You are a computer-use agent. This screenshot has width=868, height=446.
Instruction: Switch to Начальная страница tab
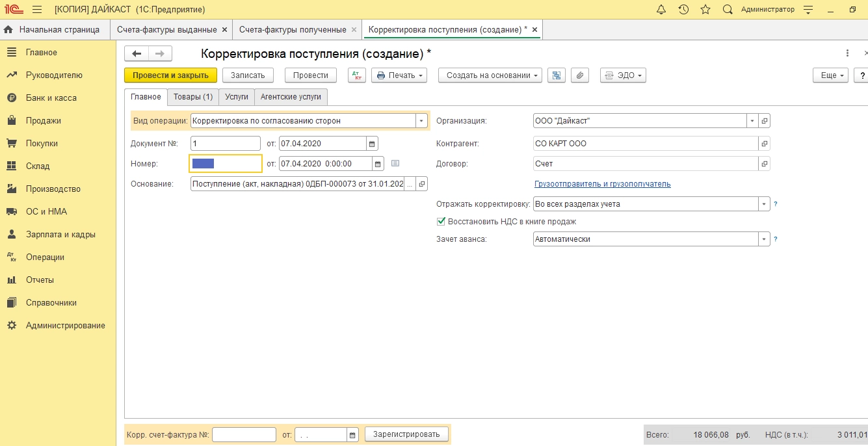(x=53, y=30)
